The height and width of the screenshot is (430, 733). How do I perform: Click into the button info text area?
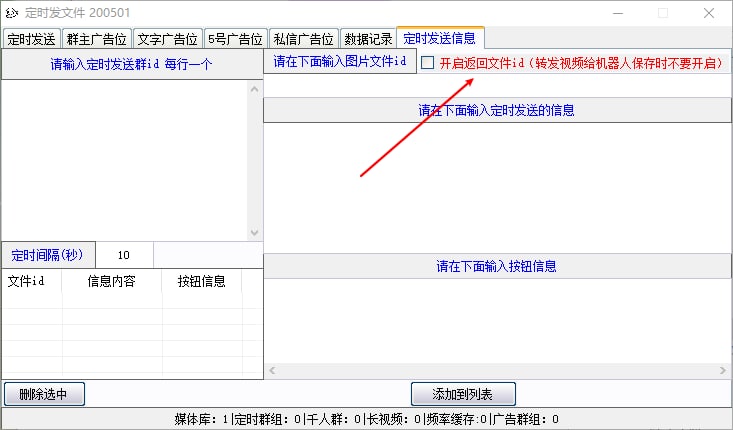(x=497, y=322)
